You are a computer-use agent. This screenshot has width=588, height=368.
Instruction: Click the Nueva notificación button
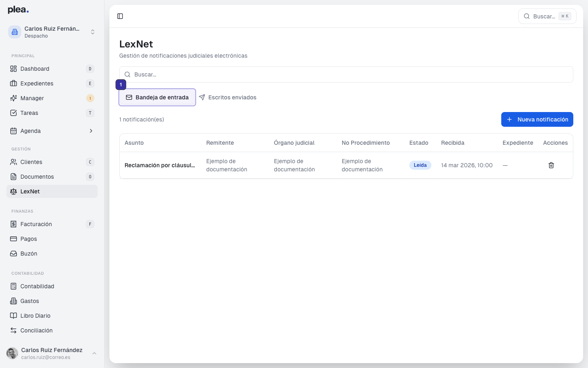tap(537, 119)
